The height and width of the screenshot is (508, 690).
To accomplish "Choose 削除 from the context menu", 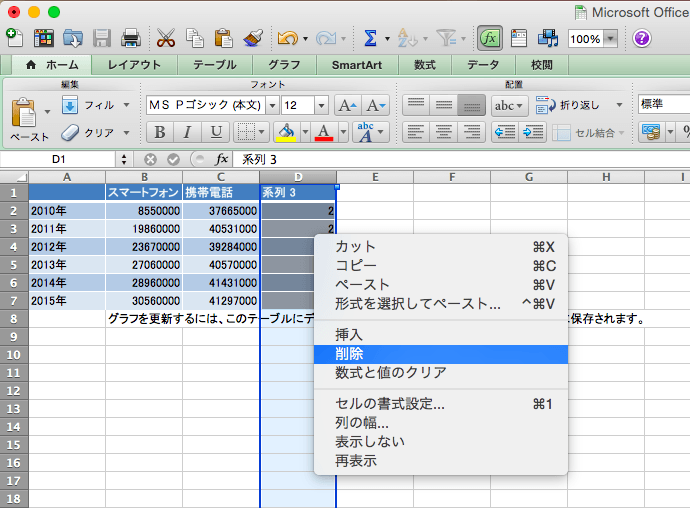I will tap(441, 354).
